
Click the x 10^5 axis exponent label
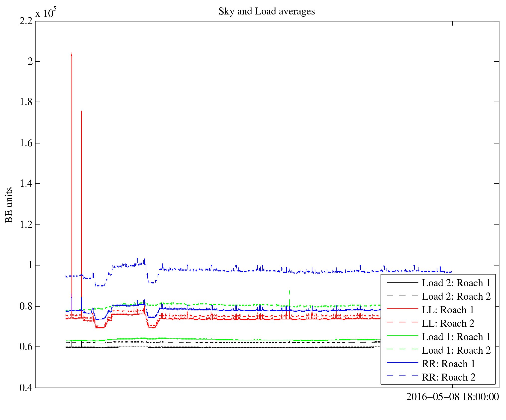coord(46,13)
